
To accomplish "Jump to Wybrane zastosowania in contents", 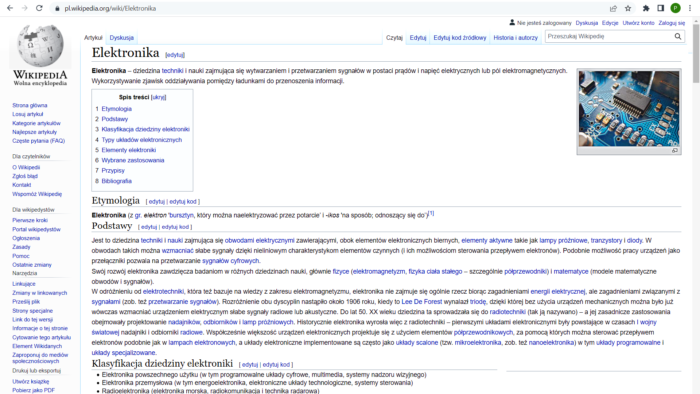I will point(133,160).
